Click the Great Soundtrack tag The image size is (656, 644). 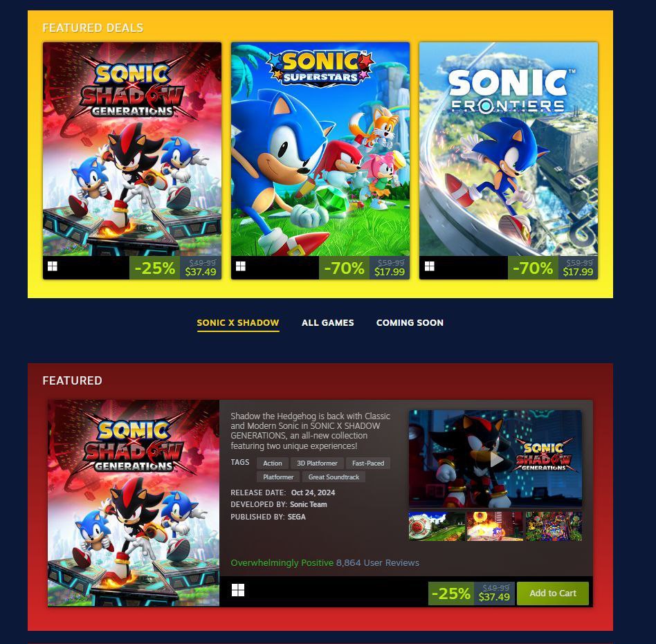(334, 477)
